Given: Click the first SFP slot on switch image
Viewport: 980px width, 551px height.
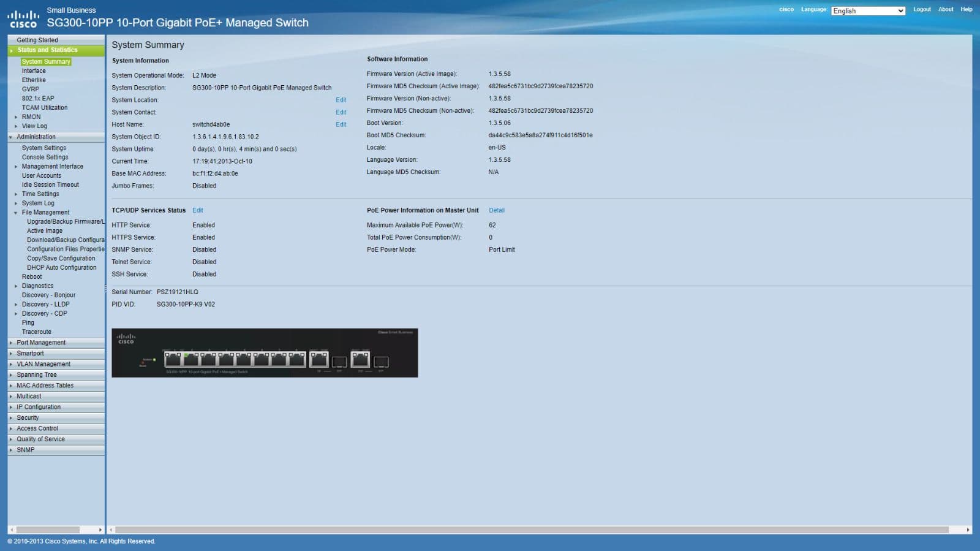Looking at the screenshot, I should [x=339, y=362].
